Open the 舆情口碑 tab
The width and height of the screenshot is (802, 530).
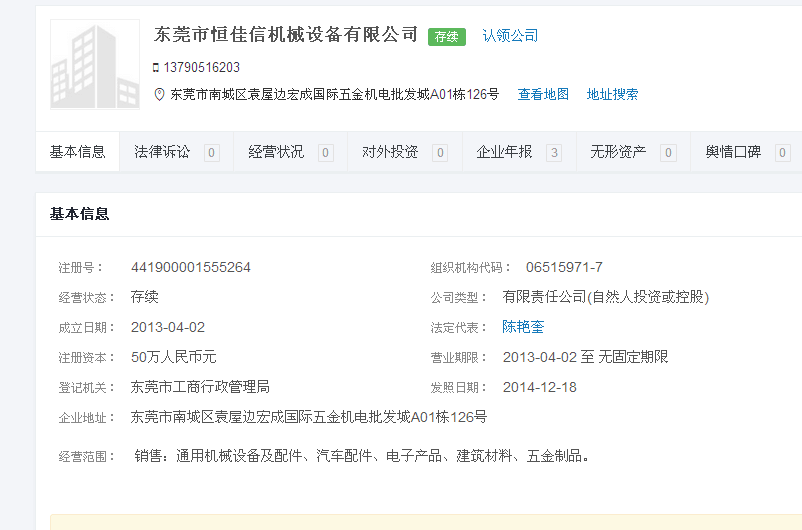(733, 152)
